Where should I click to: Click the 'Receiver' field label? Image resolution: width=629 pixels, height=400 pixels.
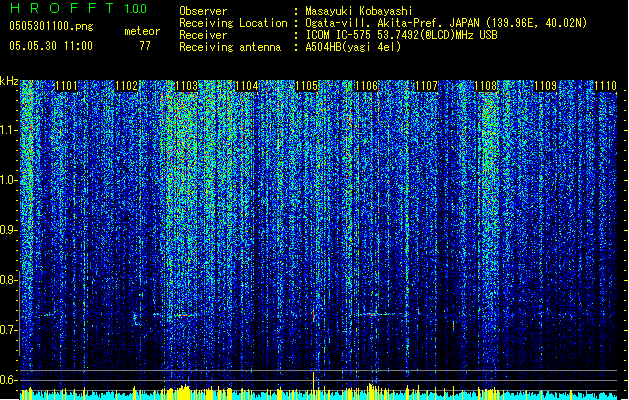[x=203, y=35]
